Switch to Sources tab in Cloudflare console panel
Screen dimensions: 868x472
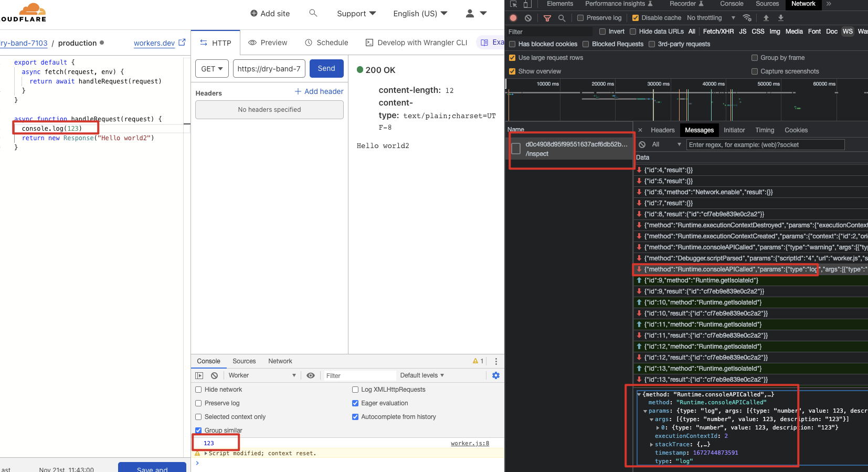[x=244, y=361]
